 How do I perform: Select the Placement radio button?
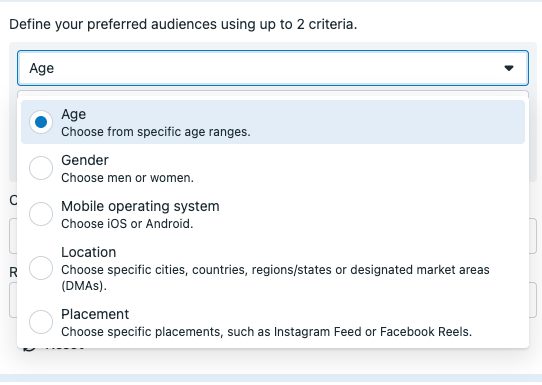click(x=41, y=322)
